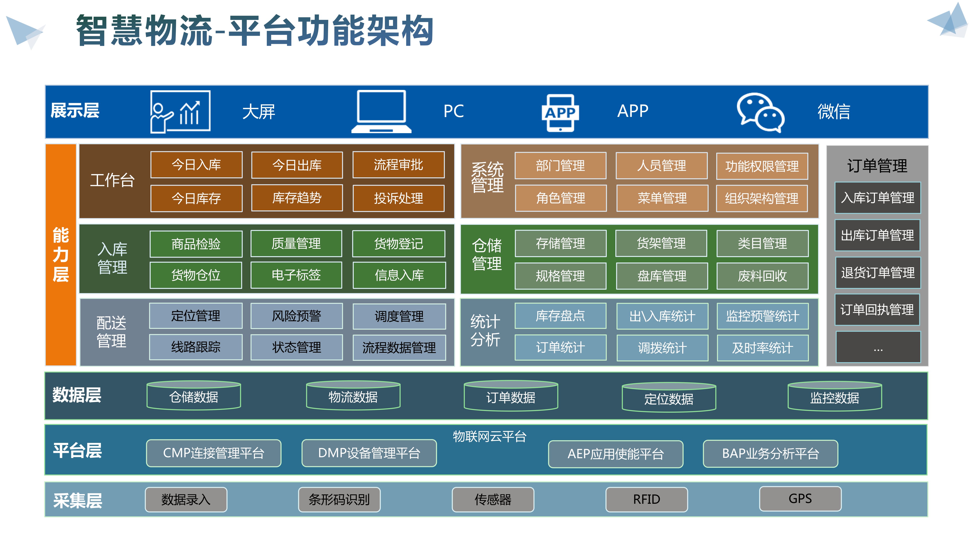980x551 pixels.
Task: Select 条形码识别 box
Action: click(x=339, y=499)
